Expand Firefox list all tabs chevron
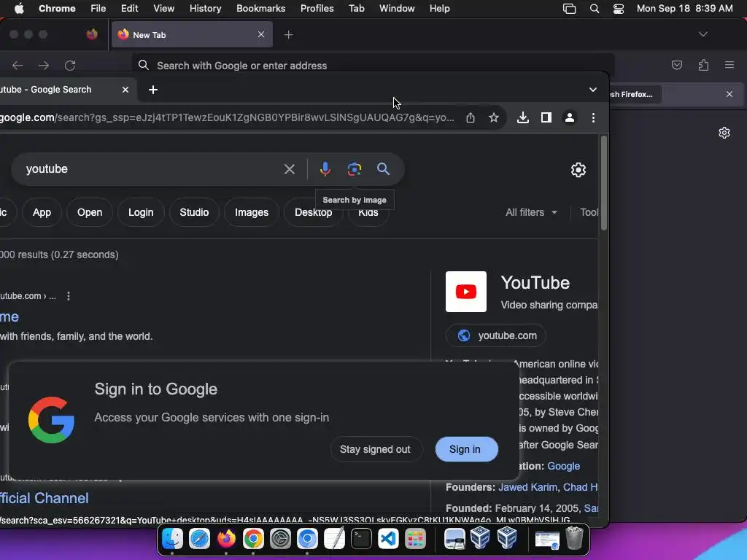This screenshot has width=747, height=560. (x=703, y=34)
